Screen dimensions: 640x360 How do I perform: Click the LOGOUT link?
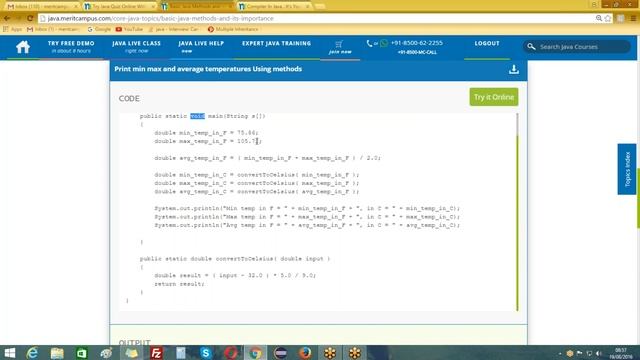click(x=487, y=43)
